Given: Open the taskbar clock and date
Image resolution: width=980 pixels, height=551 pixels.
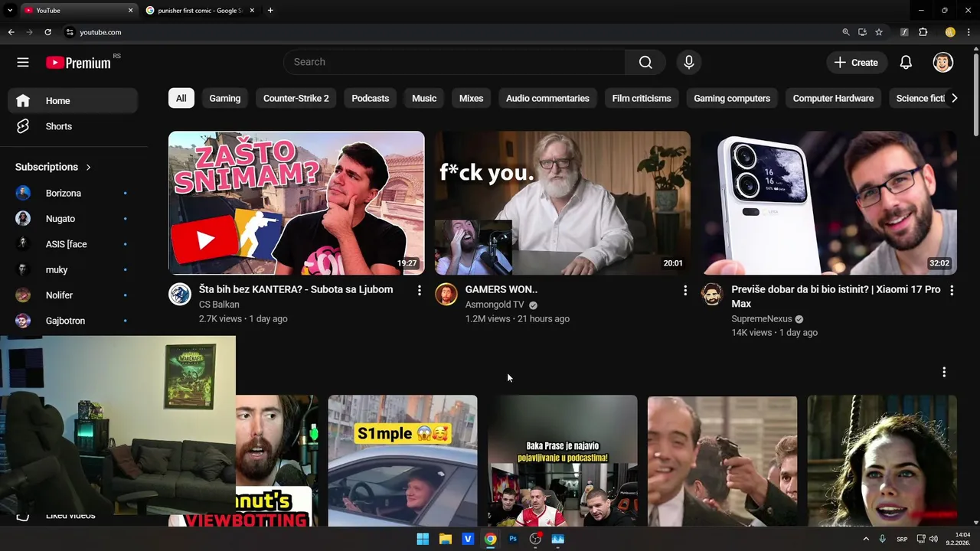Looking at the screenshot, I should coord(959,539).
